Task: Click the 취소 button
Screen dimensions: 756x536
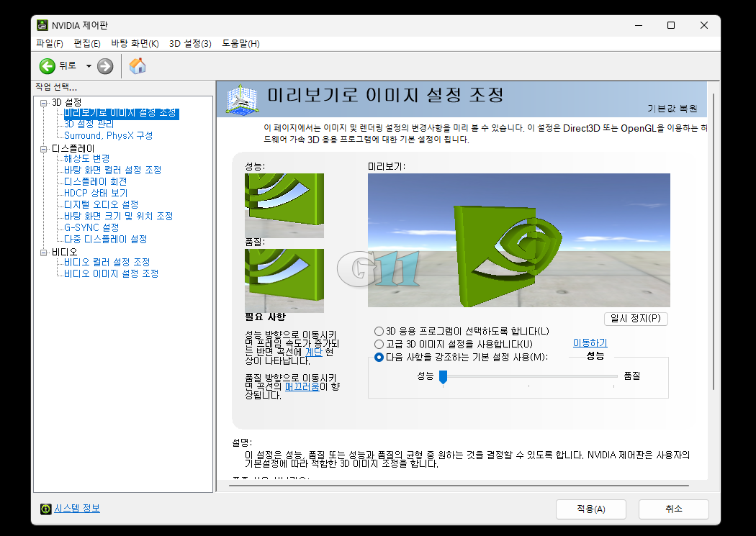Action: coord(673,509)
